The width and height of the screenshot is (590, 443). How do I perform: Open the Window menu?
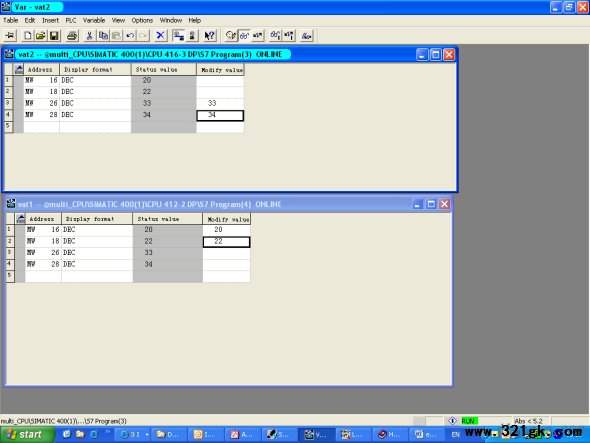pos(170,20)
